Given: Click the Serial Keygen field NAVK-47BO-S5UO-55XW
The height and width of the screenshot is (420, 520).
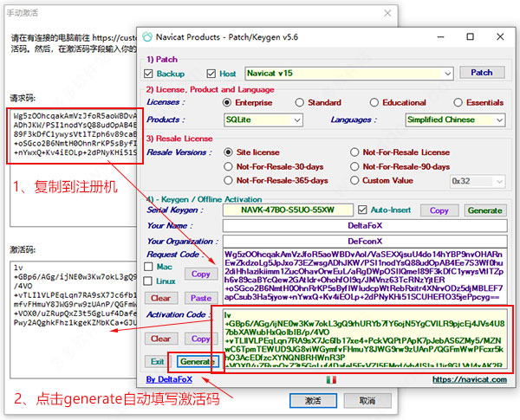Looking at the screenshot, I should tap(288, 210).
